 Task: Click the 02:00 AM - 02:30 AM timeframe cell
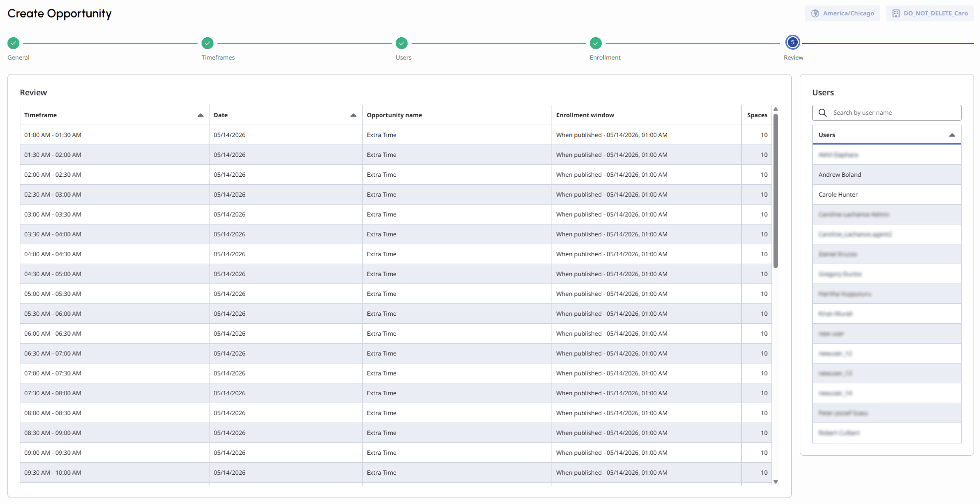click(x=115, y=175)
